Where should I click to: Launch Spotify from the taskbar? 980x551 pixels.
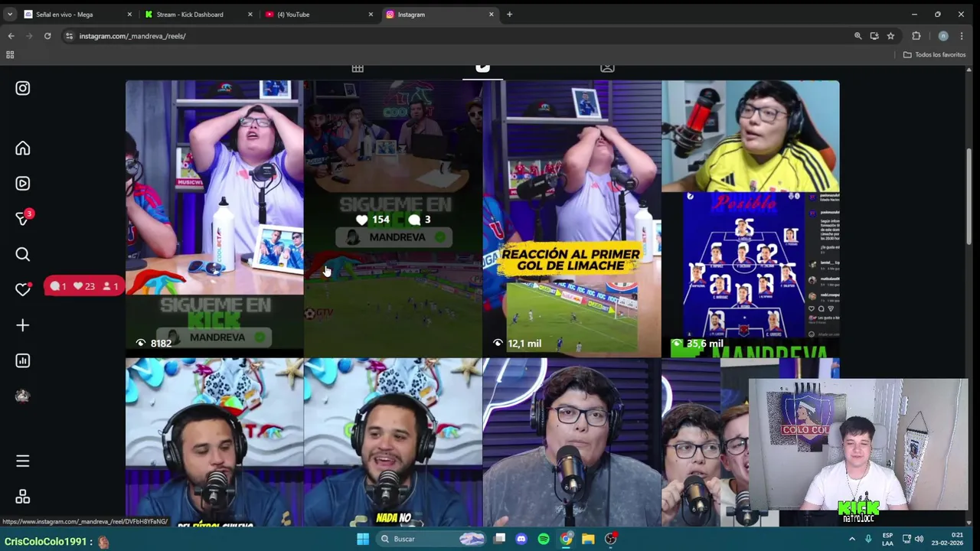[544, 539]
